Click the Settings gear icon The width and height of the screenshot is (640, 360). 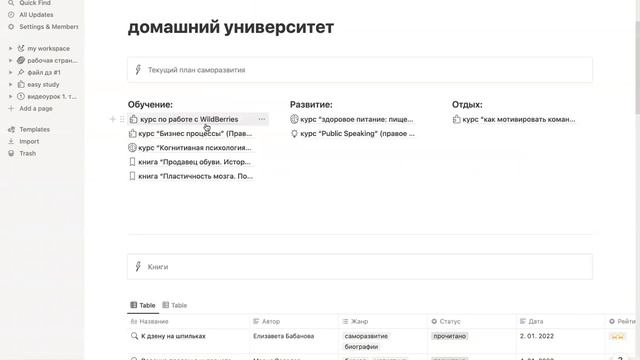[x=11, y=27]
